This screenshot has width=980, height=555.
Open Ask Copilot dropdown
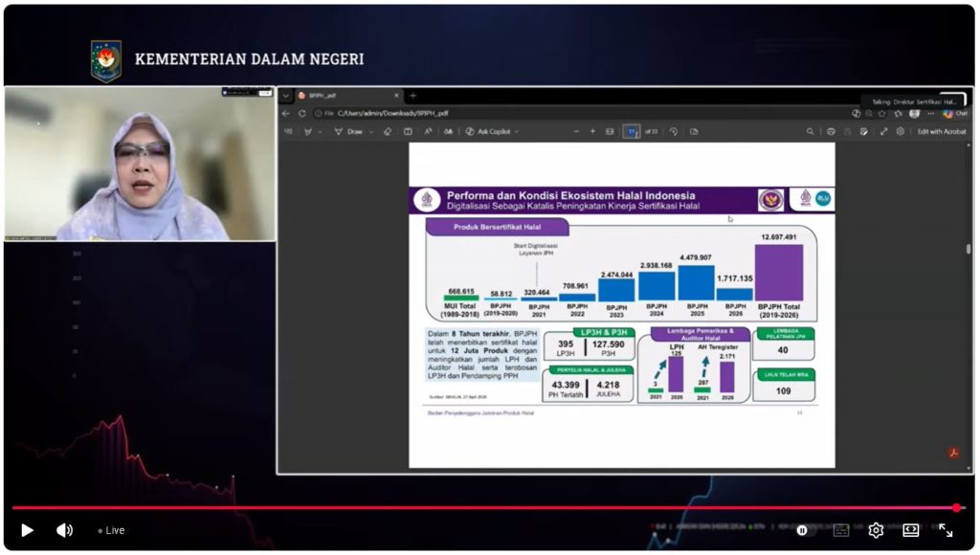tap(491, 131)
